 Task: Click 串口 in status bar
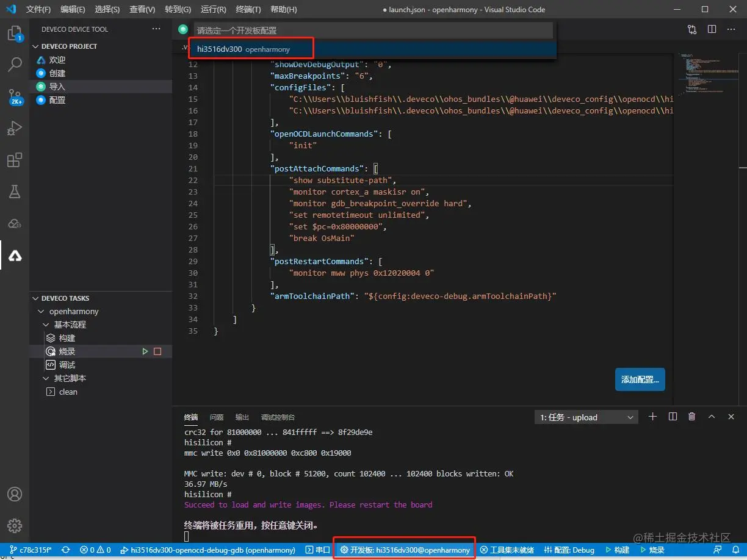click(318, 550)
